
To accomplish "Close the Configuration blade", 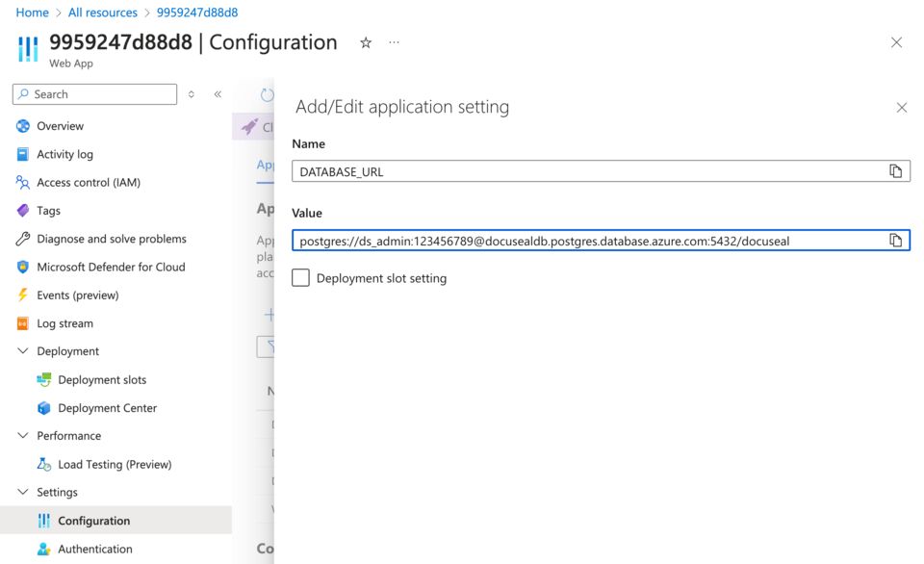I will pos(896,42).
